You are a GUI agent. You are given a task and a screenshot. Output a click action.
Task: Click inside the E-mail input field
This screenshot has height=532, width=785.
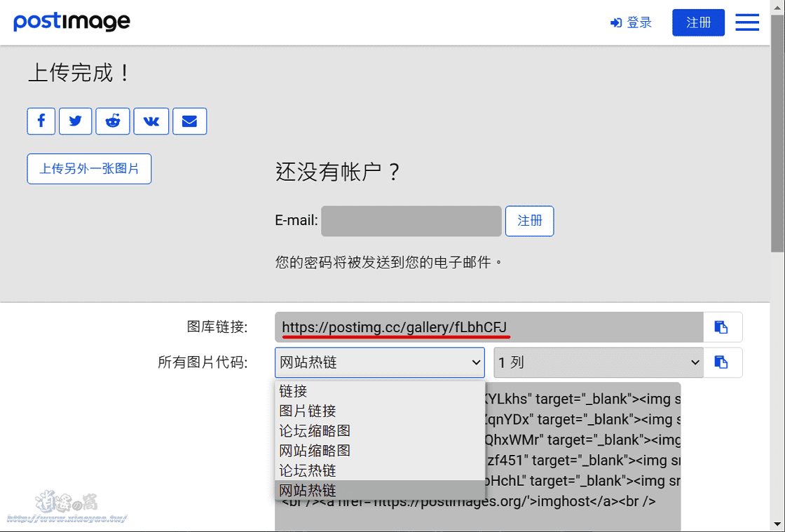[x=410, y=221]
